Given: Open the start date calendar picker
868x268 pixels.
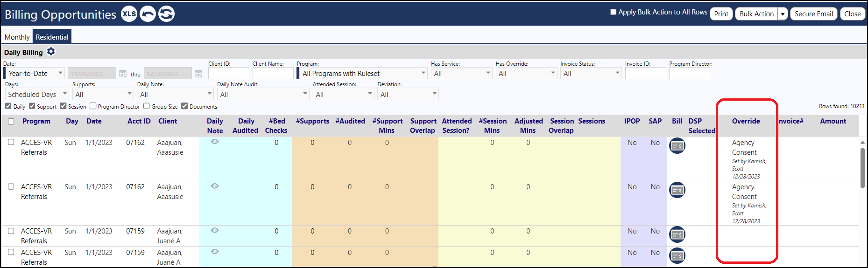Looking at the screenshot, I should coord(123,74).
